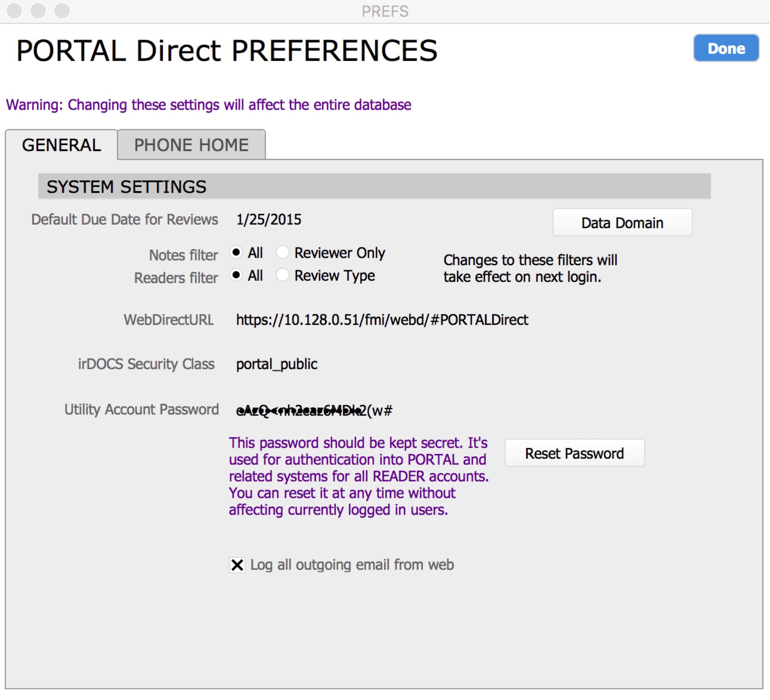
Task: Zoom the PREFS window
Action: [x=62, y=11]
